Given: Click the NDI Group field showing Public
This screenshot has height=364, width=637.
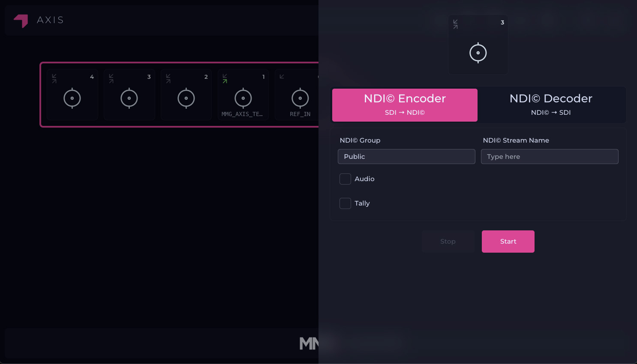Looking at the screenshot, I should tap(406, 157).
